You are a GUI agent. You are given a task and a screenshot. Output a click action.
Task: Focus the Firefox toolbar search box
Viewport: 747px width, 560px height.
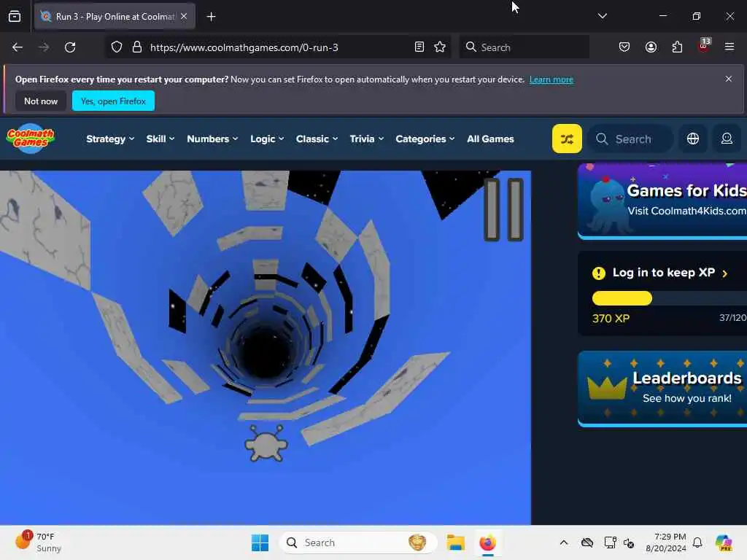524,47
